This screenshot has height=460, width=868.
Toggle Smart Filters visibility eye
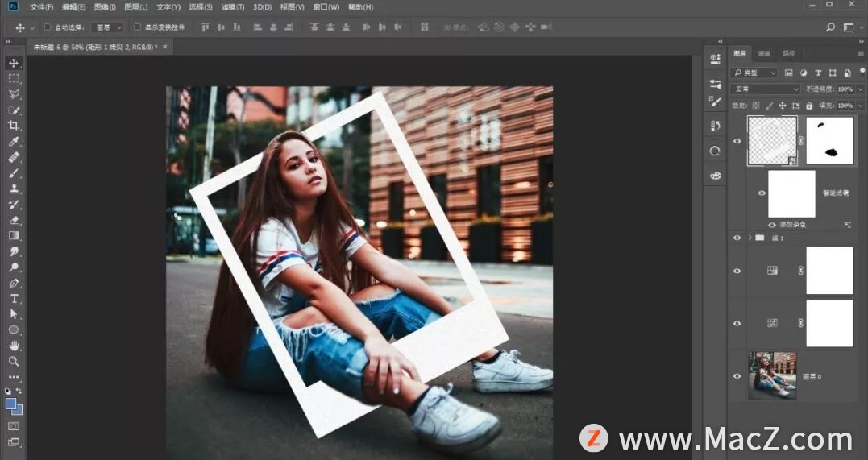click(762, 193)
